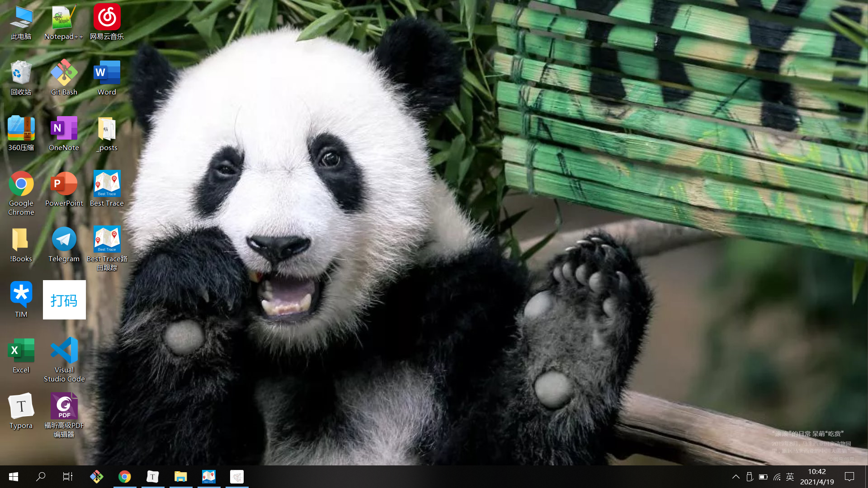Select the NetEase Cloud Music icon
Image resolution: width=868 pixels, height=488 pixels.
(x=107, y=23)
